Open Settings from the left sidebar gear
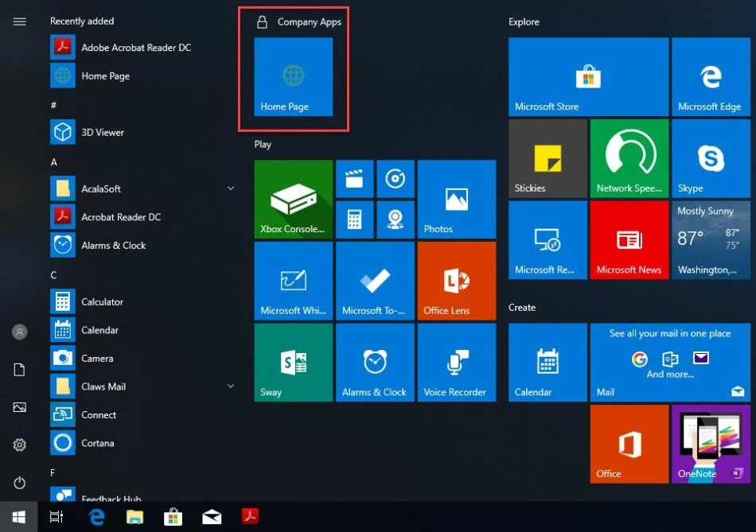756x532 pixels. click(x=20, y=445)
